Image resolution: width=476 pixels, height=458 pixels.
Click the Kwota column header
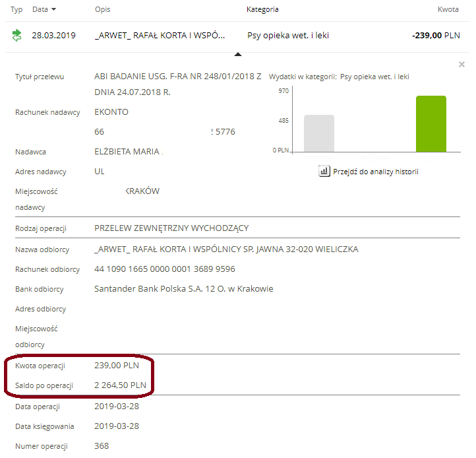point(448,9)
